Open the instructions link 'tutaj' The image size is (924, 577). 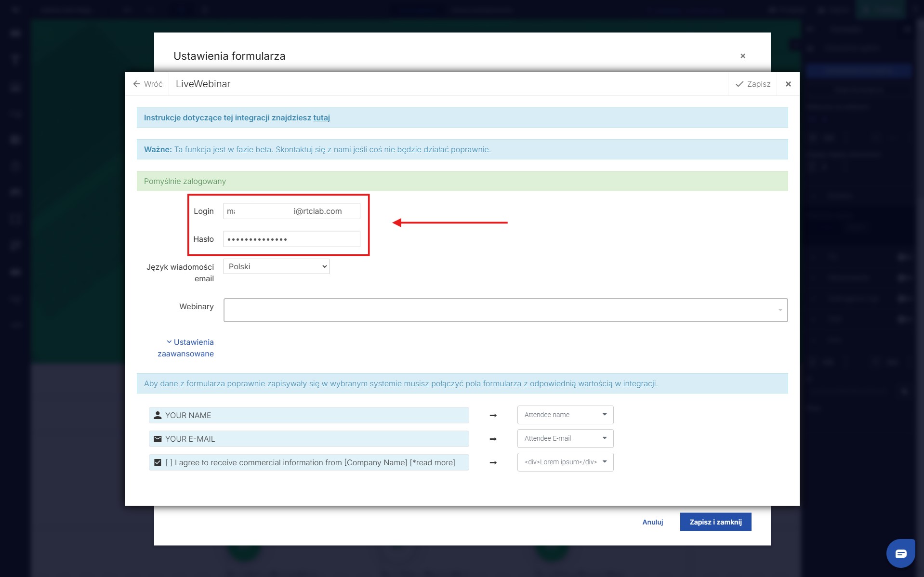[x=321, y=118]
